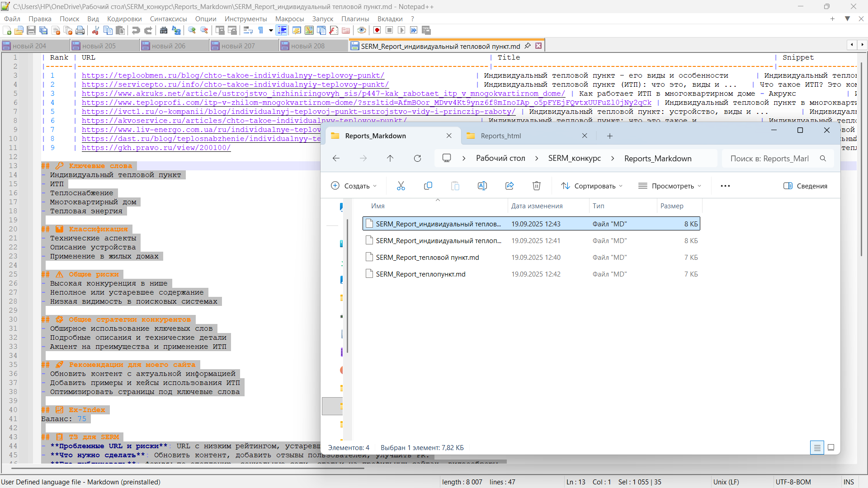The height and width of the screenshot is (488, 868).
Task: Expand the chevron after SERM_конкурс breadcrumb
Action: click(613, 159)
